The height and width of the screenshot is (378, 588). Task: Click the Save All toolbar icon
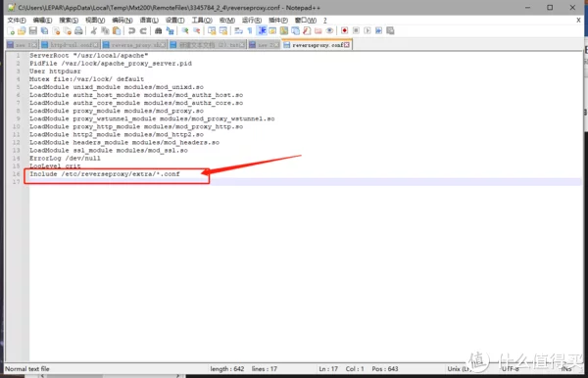click(x=45, y=31)
